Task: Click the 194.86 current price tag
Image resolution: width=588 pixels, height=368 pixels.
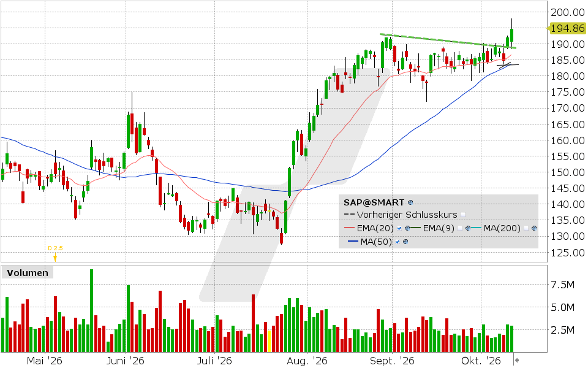Action: pyautogui.click(x=567, y=29)
